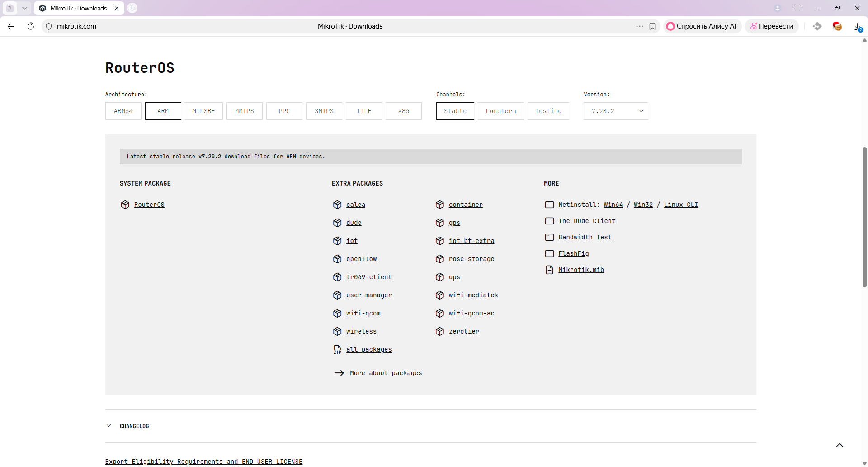Click the scroll-to-top chevron arrow
The height and width of the screenshot is (467, 868).
(x=840, y=445)
